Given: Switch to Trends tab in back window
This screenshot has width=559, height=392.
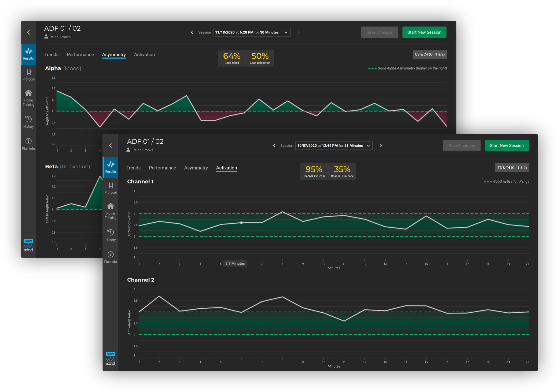Looking at the screenshot, I should (x=51, y=55).
